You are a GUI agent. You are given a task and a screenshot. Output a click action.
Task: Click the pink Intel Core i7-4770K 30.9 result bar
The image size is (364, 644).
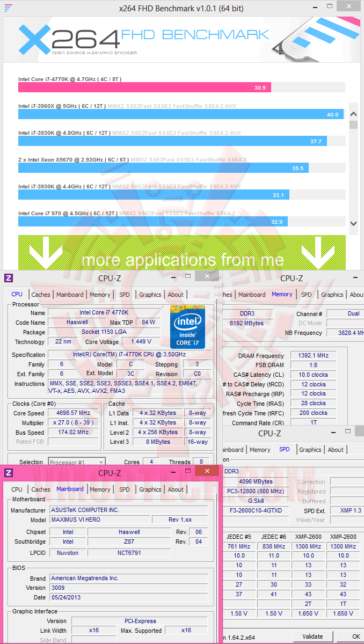[144, 87]
